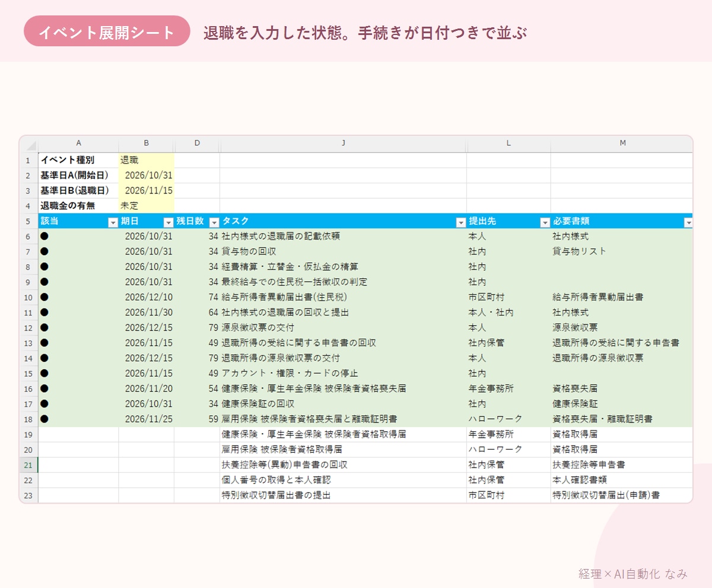Viewport: 712px width, 588px height.
Task: Select column B header
Action: coord(147,144)
